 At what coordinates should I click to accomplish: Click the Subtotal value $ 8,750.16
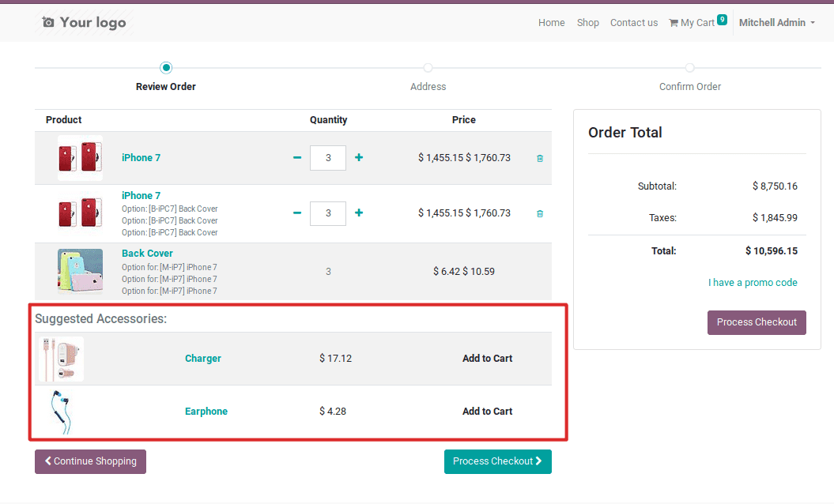(x=775, y=186)
